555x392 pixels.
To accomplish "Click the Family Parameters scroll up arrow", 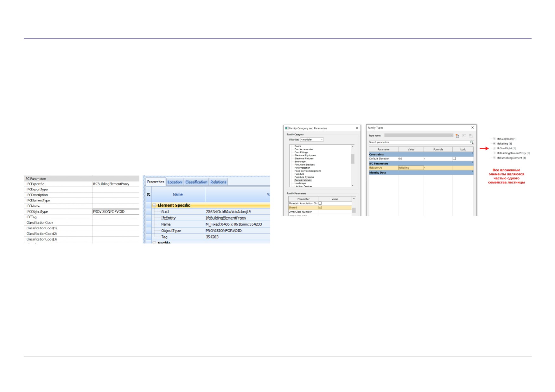I will pos(354,199).
